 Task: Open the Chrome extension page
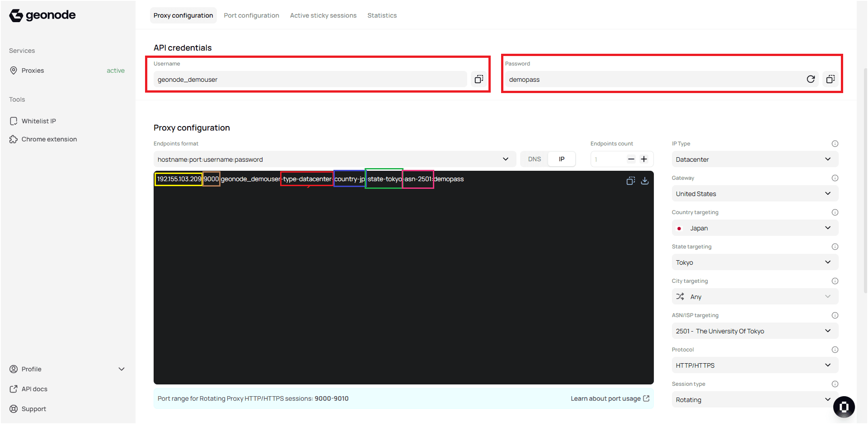(x=49, y=139)
